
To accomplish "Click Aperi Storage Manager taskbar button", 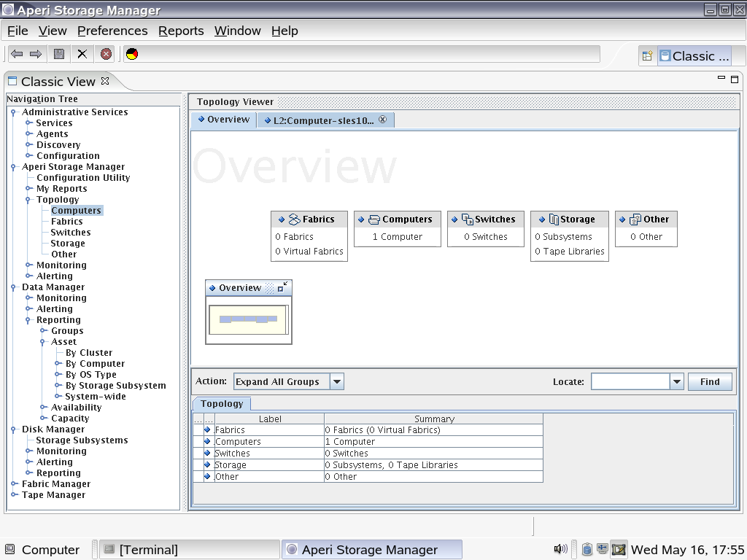I will (371, 550).
